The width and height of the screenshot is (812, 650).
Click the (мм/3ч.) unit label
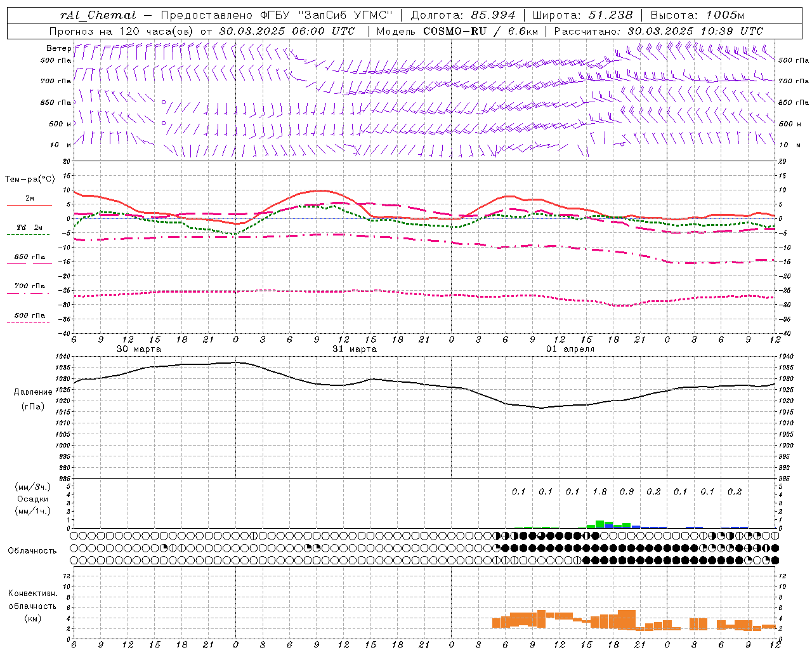[x=33, y=487]
